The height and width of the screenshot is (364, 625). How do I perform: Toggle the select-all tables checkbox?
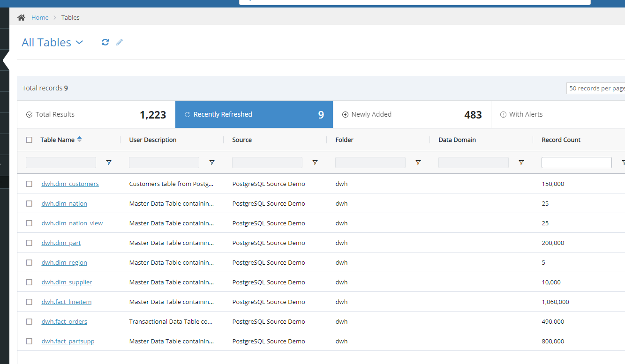[x=29, y=140]
